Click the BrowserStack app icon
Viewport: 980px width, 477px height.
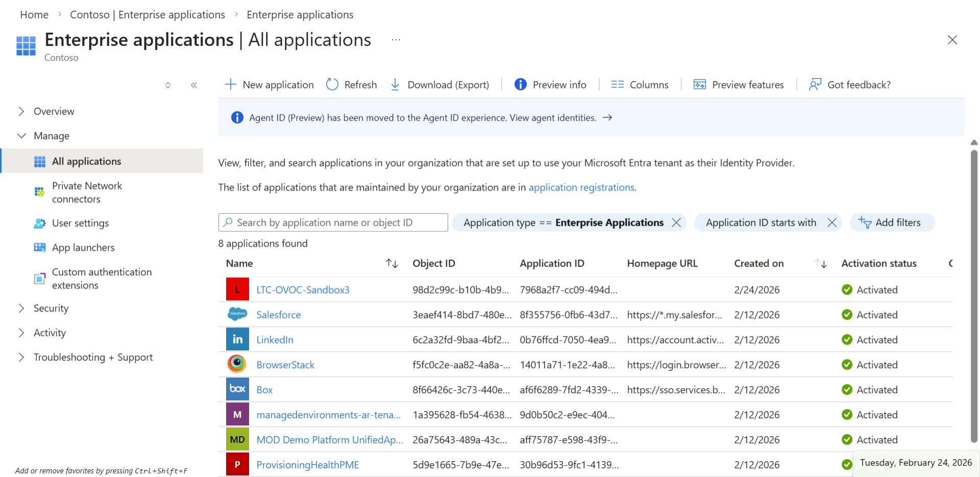(237, 364)
